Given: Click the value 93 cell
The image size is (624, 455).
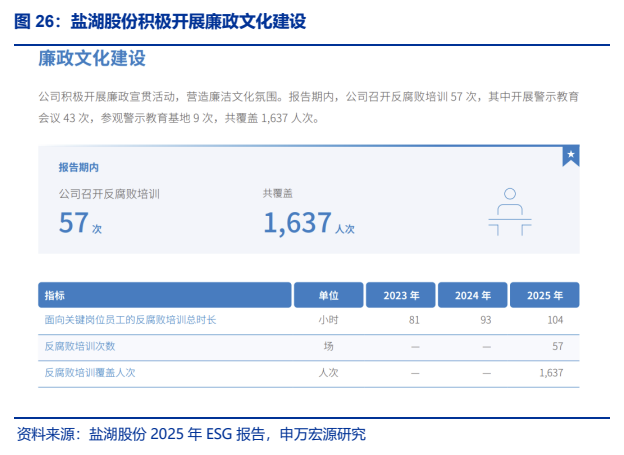Looking at the screenshot, I should [486, 320].
